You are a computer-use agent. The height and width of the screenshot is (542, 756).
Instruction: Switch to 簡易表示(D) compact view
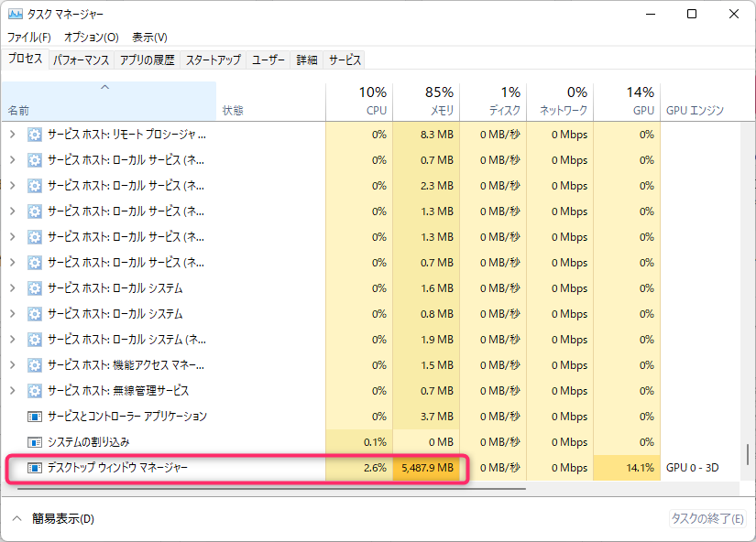[x=53, y=519]
